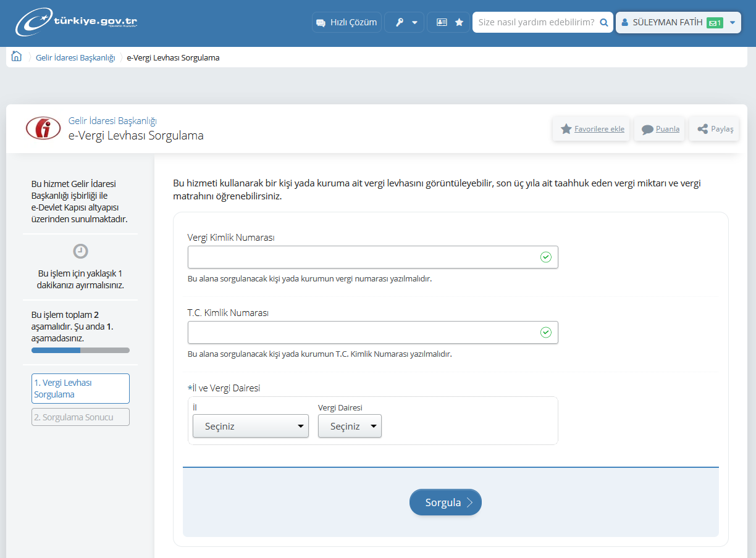
Task: Open the İl province dropdown
Action: coord(250,426)
